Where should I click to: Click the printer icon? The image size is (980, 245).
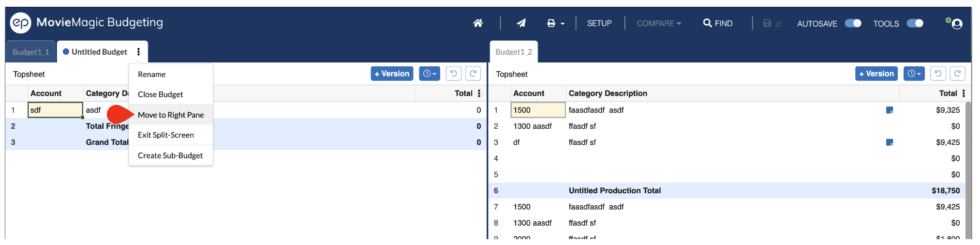[x=551, y=23]
